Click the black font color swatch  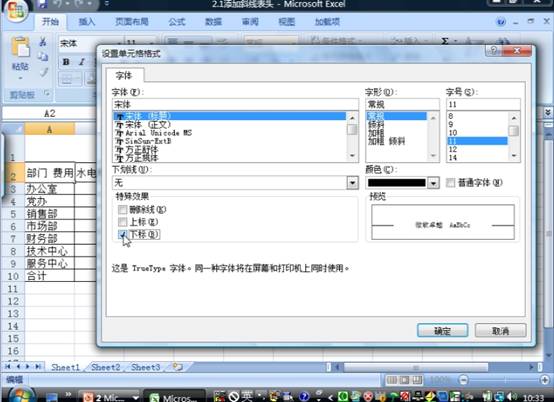coord(396,183)
